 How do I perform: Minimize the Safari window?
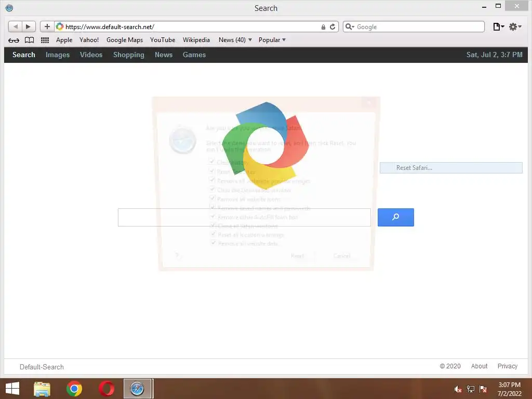[x=484, y=7]
